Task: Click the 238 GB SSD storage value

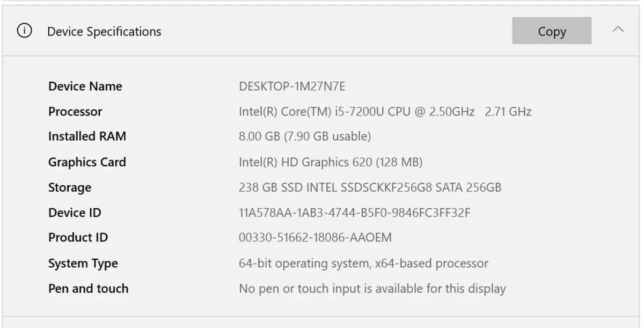Action: point(370,187)
